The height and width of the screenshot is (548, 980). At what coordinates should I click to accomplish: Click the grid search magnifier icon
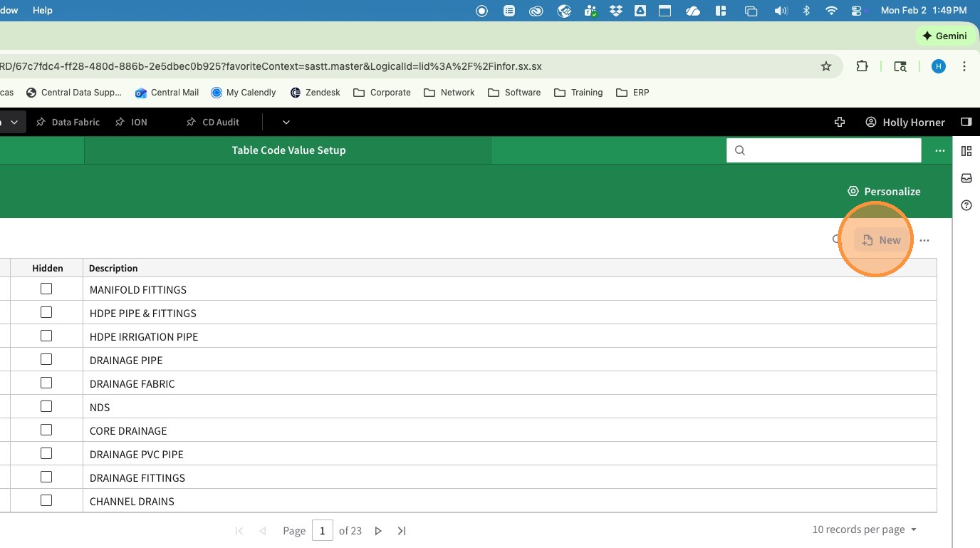[x=838, y=239]
